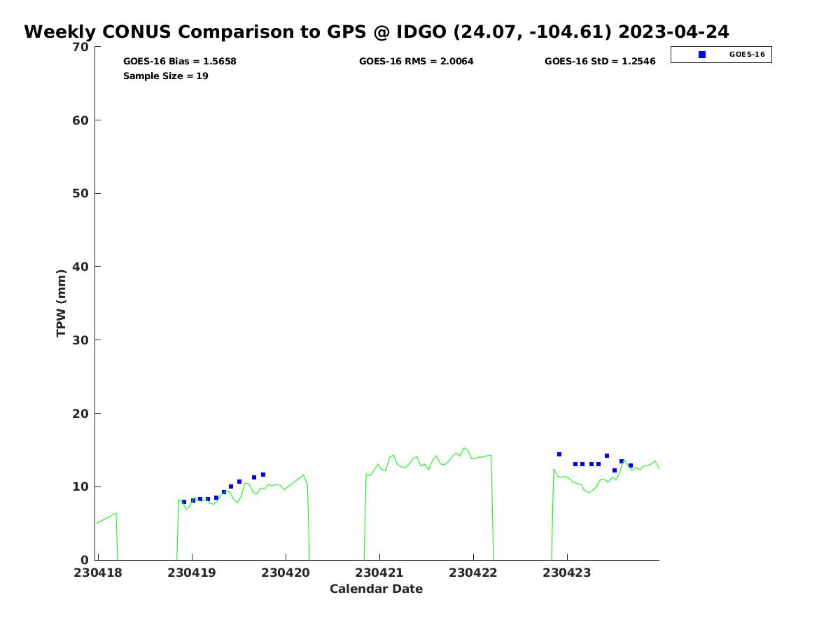The width and height of the screenshot is (840, 630).
Task: Click y-axis tick label 20
Action: point(81,414)
